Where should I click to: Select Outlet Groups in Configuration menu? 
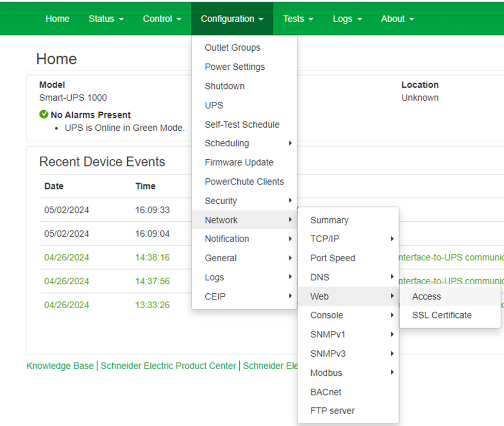[x=244, y=48]
